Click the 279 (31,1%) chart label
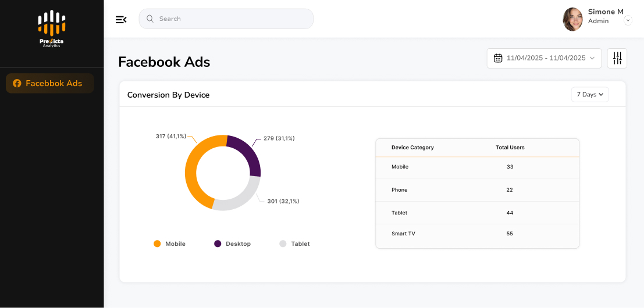644x308 pixels. (x=279, y=139)
